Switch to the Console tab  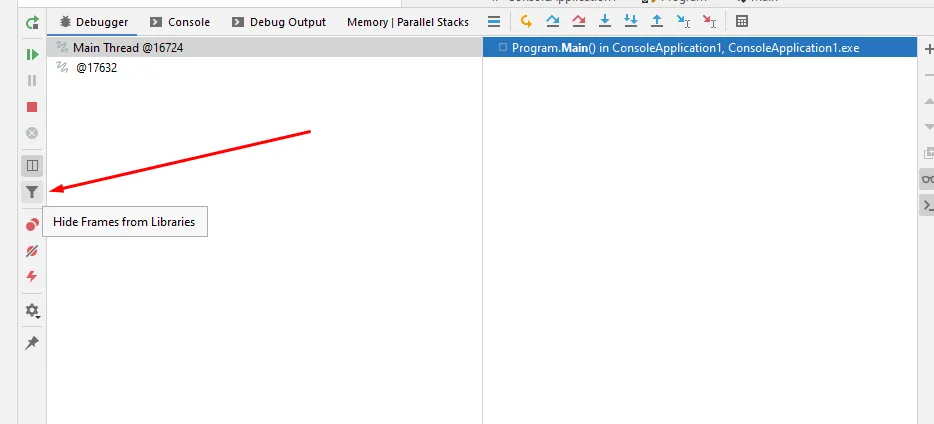click(180, 22)
